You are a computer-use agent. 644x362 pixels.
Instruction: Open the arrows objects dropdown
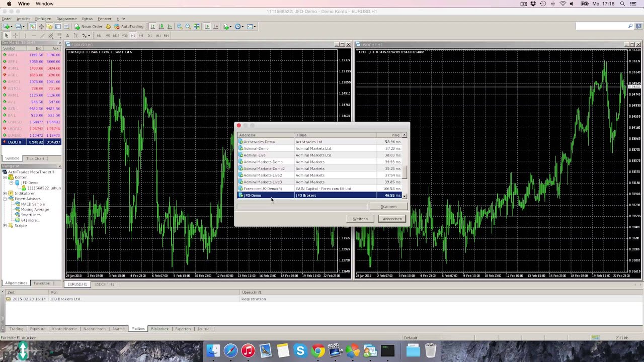(86, 36)
